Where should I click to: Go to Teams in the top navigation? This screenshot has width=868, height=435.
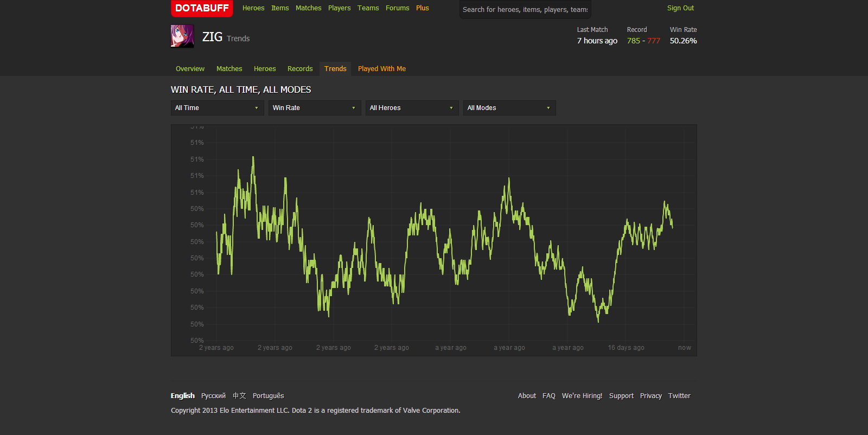tap(368, 8)
